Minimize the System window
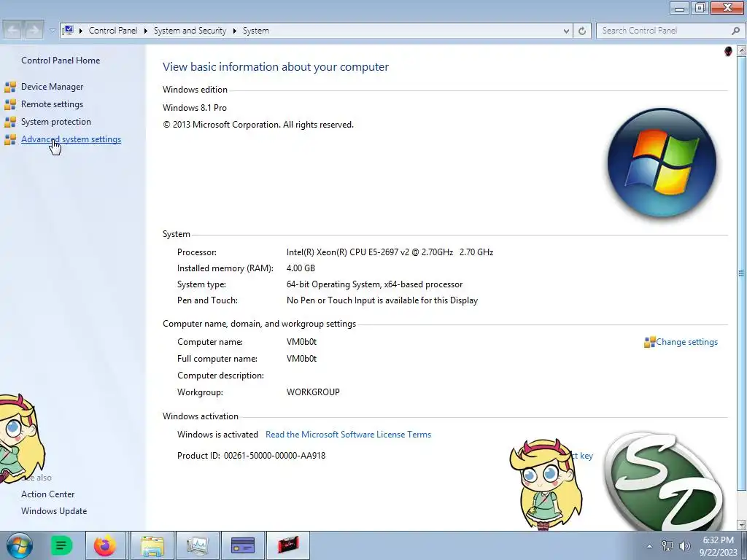 coord(680,8)
